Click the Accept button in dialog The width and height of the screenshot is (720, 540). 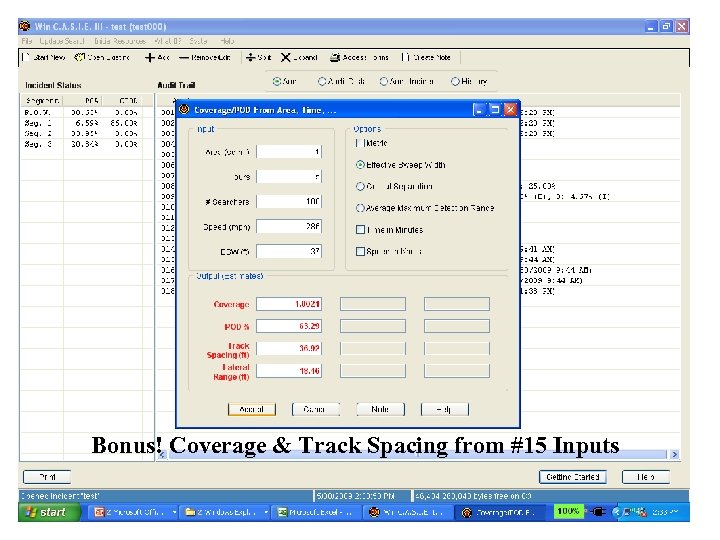click(252, 409)
